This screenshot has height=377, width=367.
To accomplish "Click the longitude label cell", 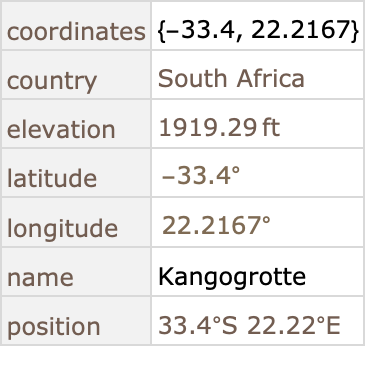I will [x=76, y=222].
